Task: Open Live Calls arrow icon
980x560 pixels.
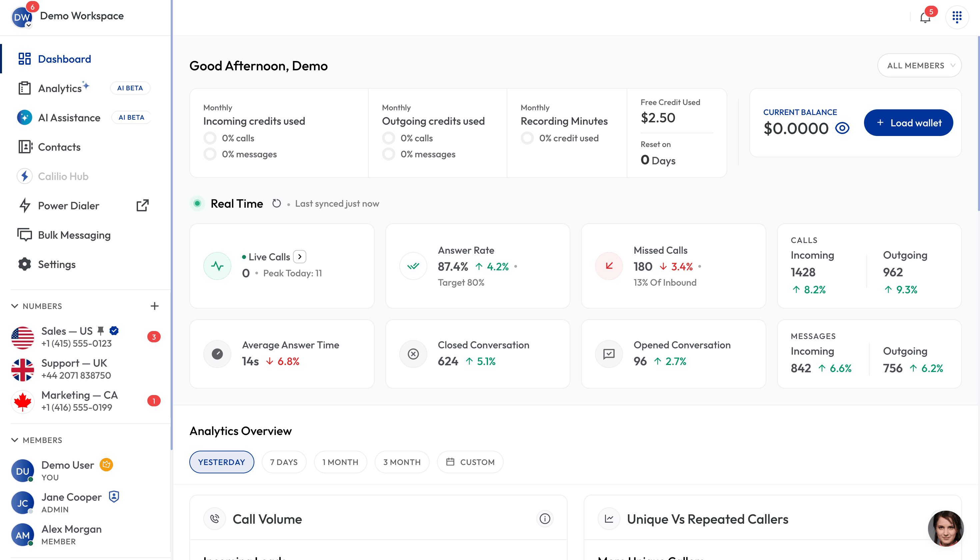Action: tap(300, 257)
